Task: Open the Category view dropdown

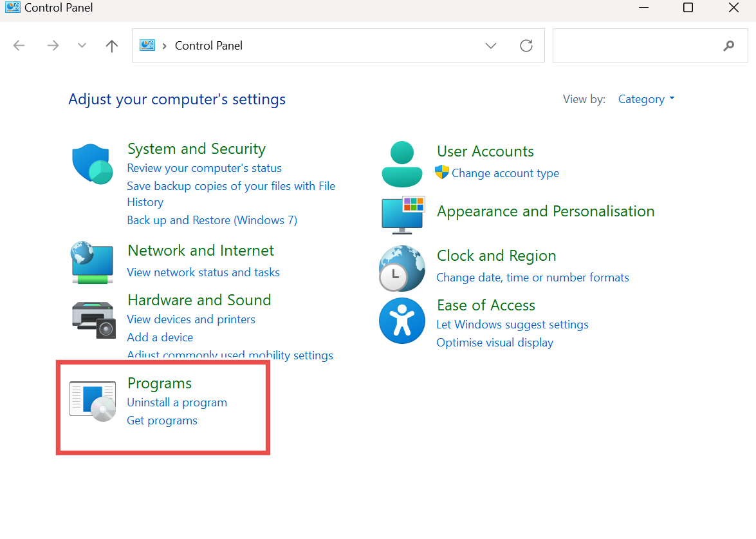Action: coord(646,99)
